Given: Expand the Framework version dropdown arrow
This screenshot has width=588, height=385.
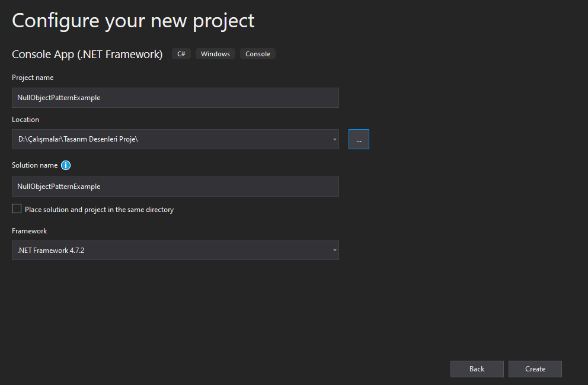Looking at the screenshot, I should (x=334, y=251).
